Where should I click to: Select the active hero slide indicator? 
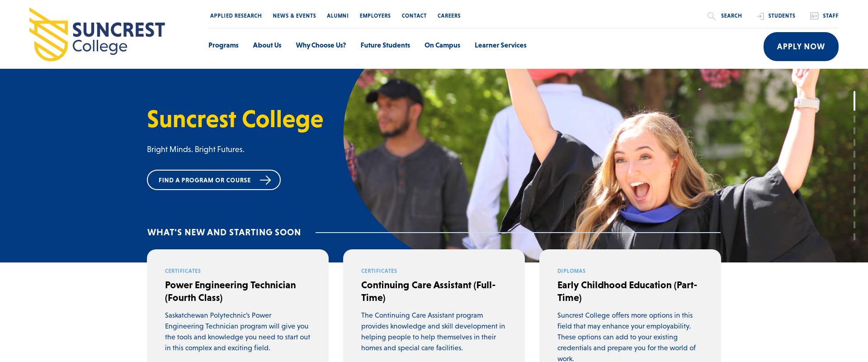click(x=854, y=101)
